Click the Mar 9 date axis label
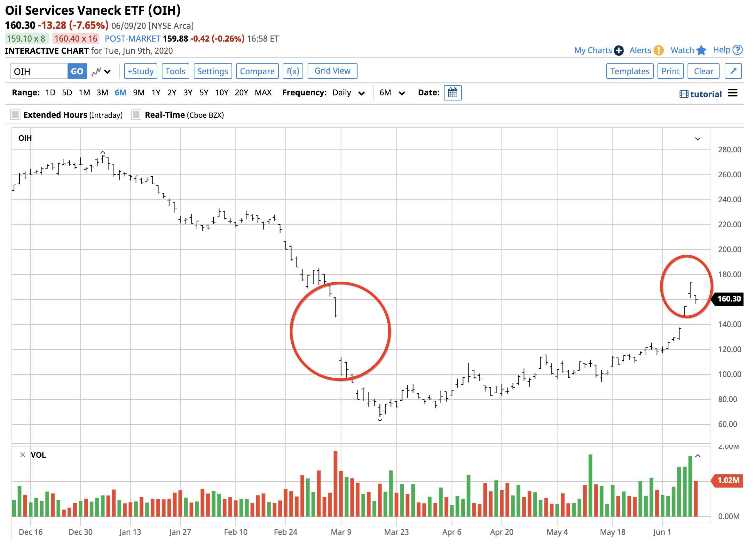The image size is (756, 546). coord(341,532)
